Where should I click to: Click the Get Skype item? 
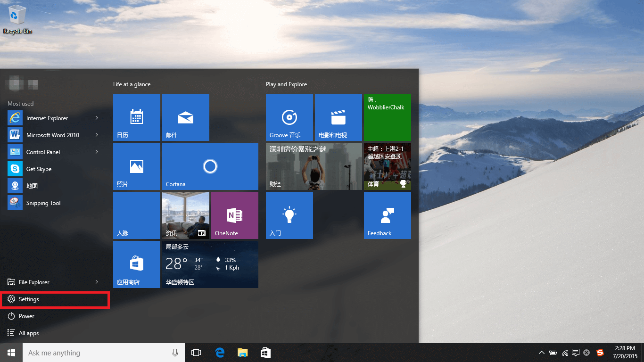[54, 169]
